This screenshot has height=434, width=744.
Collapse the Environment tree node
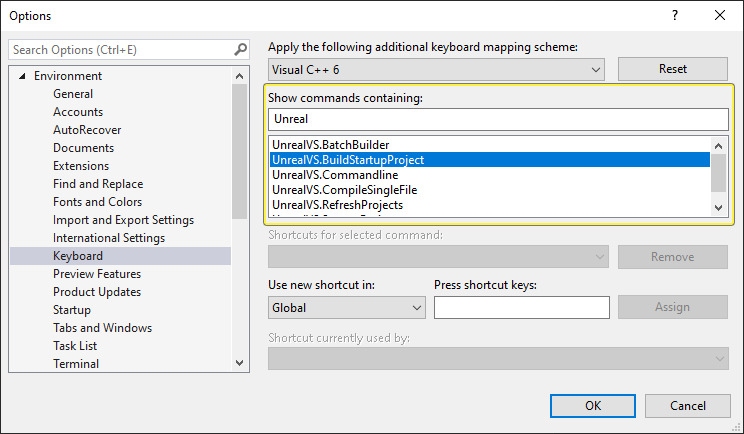click(x=22, y=76)
